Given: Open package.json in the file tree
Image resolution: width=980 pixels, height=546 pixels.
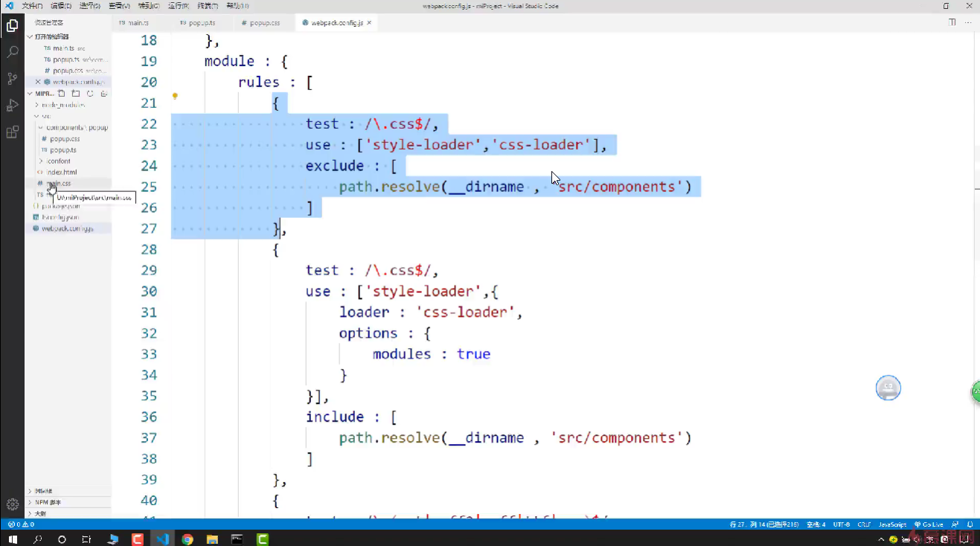Looking at the screenshot, I should tap(61, 205).
